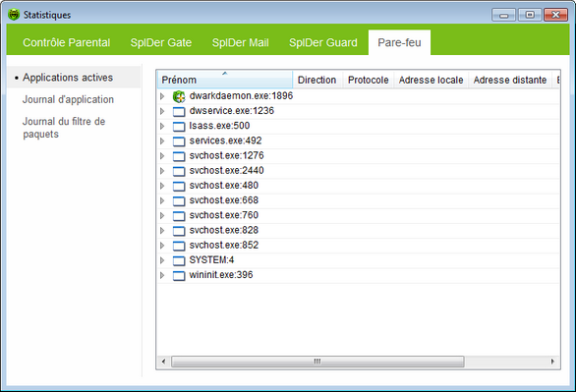Screen dimensions: 576x392
Task: Open Journal du filtre de paquets
Action: click(64, 128)
